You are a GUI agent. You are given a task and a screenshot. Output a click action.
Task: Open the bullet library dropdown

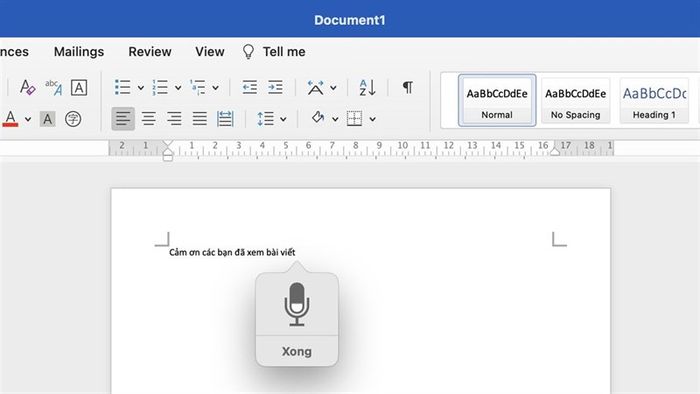point(141,88)
